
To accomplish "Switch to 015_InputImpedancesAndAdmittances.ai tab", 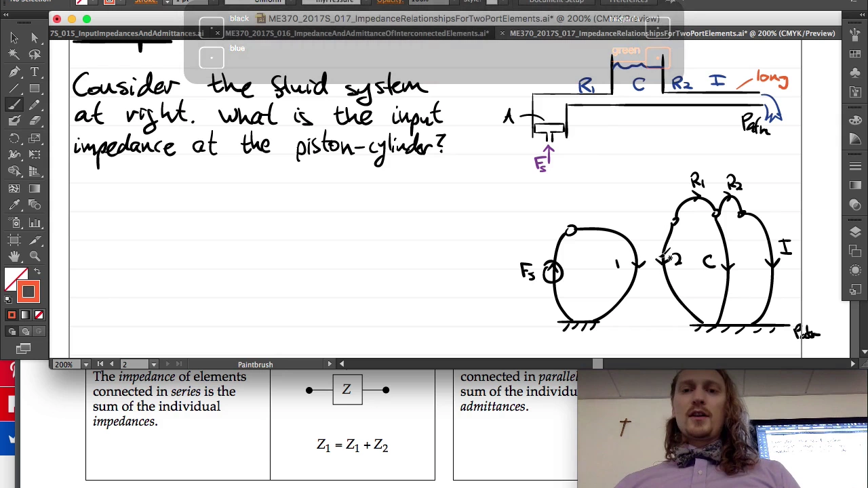I will 126,33.
